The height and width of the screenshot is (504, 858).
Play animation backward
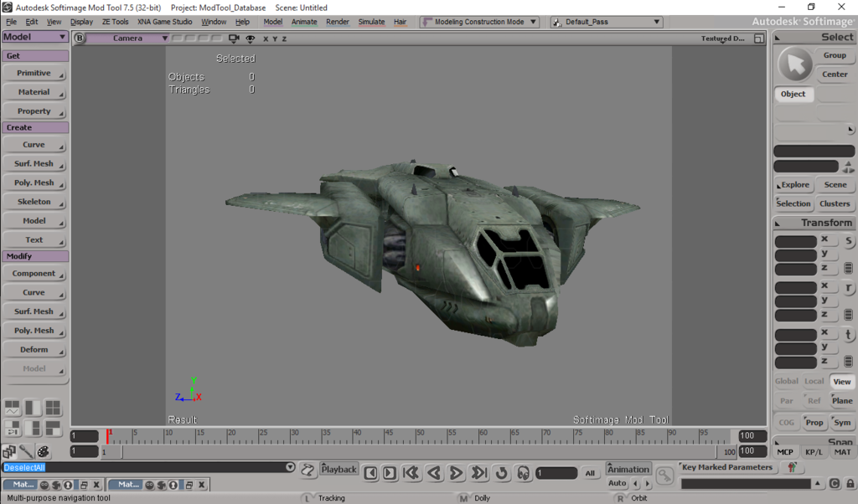click(x=434, y=473)
